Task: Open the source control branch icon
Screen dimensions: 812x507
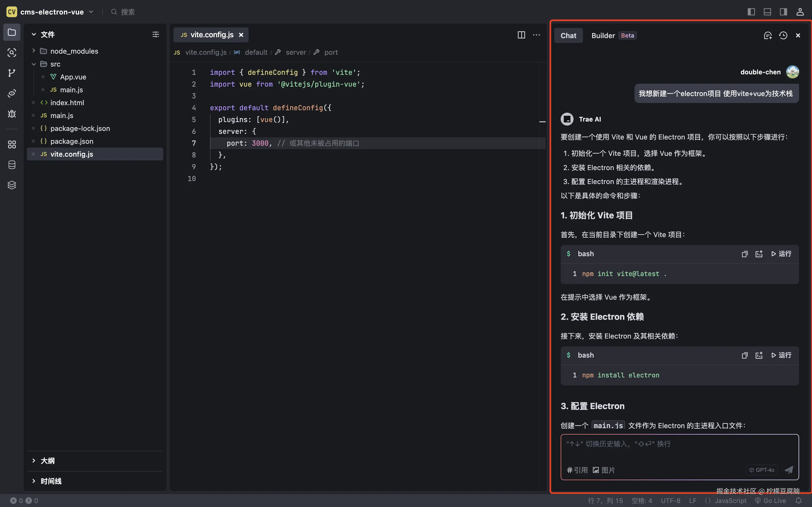Action: (12, 73)
